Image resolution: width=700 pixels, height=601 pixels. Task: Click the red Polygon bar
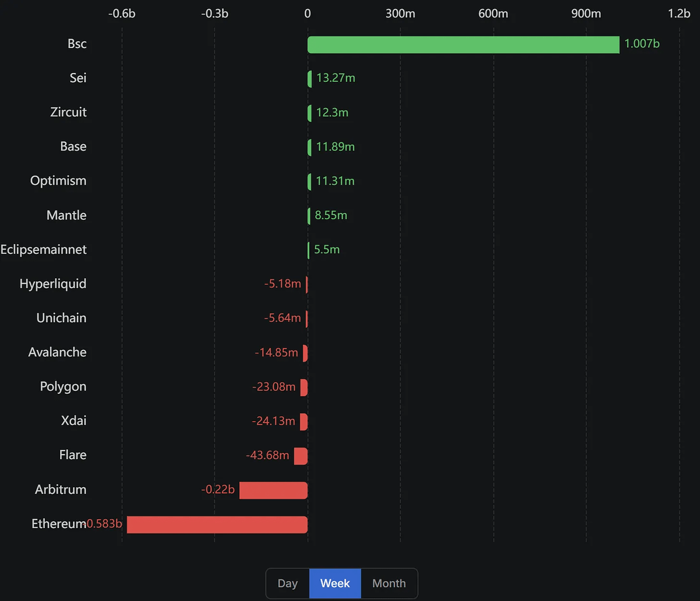click(x=304, y=387)
